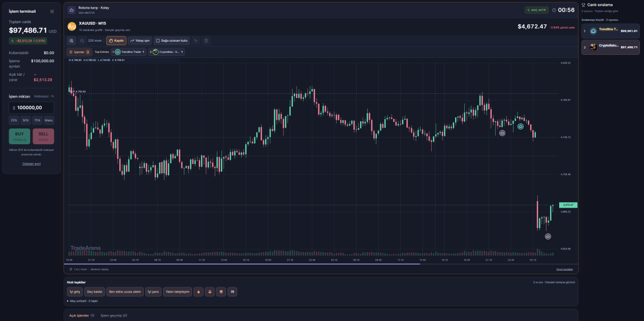
Task: Expand the Maç sohbeti section
Action: coord(82,301)
